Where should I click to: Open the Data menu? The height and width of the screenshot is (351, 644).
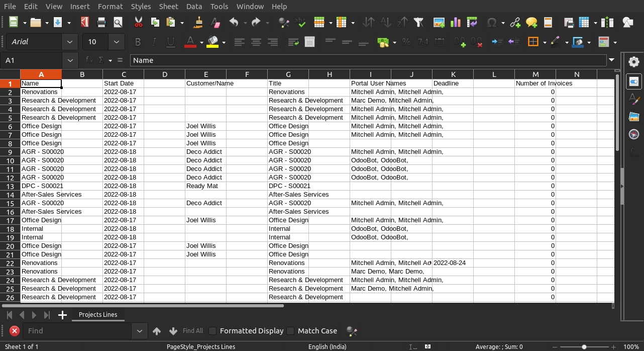point(194,7)
